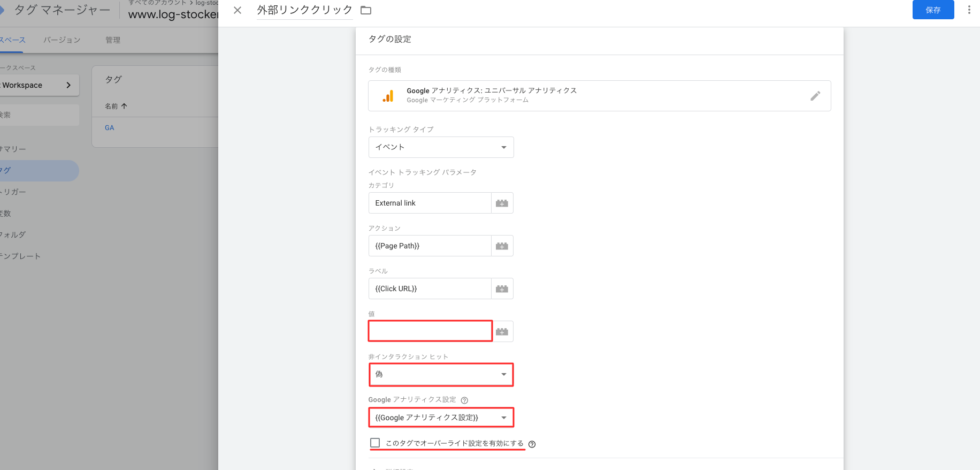The height and width of the screenshot is (470, 980).
Task: Click the empty Value (値) input field
Action: point(430,331)
